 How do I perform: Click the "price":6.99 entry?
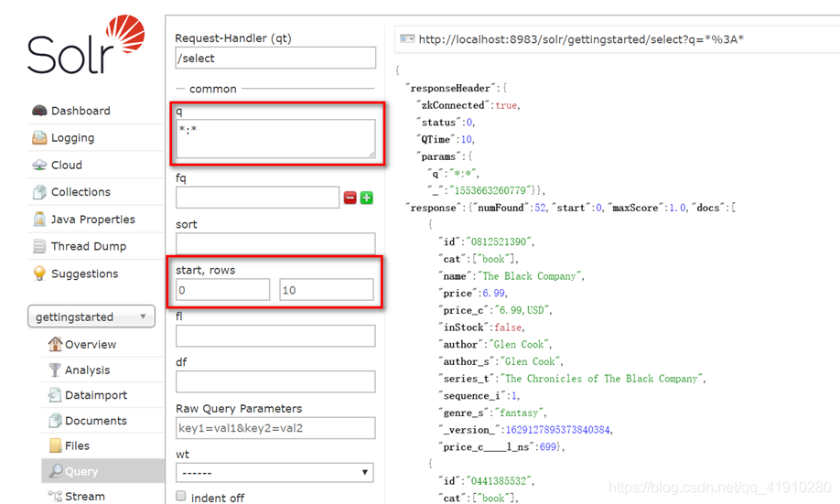click(x=472, y=294)
